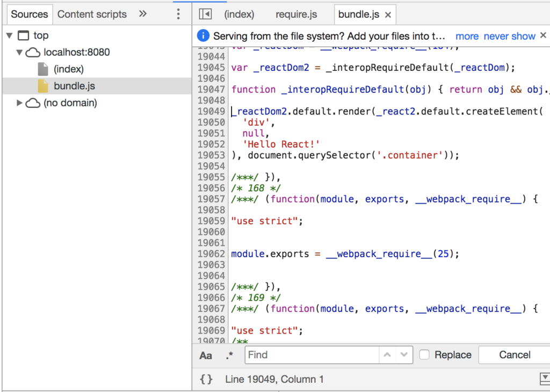Switch to the Sources tab
Image resolution: width=550 pixels, height=392 pixels.
point(30,14)
